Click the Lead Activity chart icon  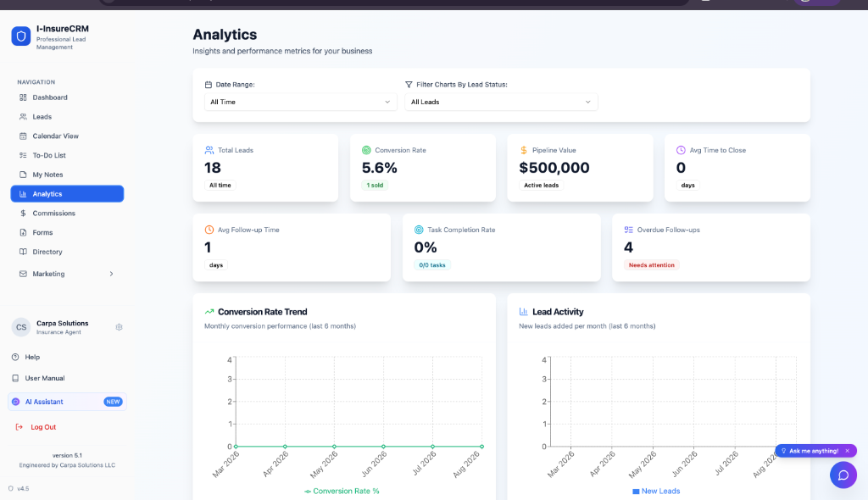click(x=523, y=312)
